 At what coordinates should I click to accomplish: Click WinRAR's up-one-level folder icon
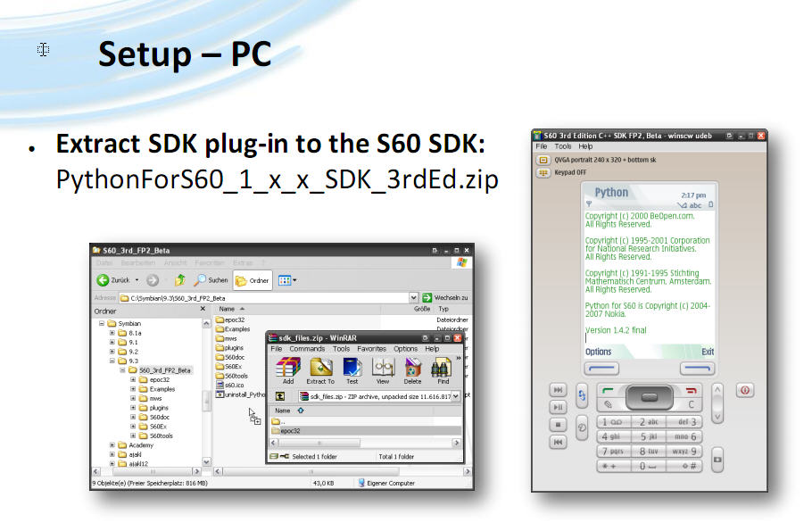(x=279, y=396)
